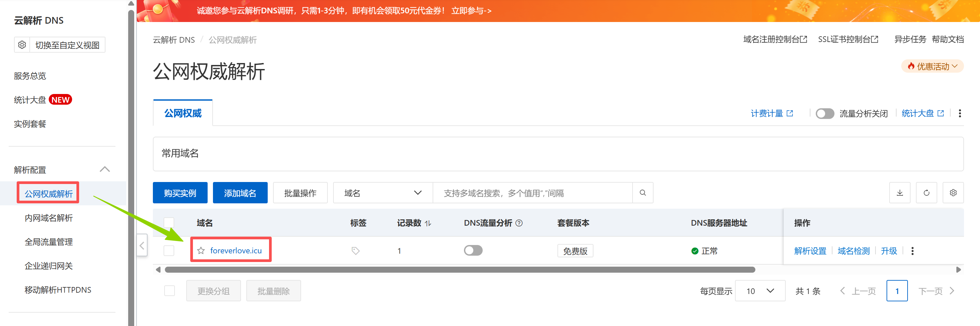980x326 pixels.
Task: Click 解析设置 for foreverlove.icu
Action: pyautogui.click(x=810, y=251)
